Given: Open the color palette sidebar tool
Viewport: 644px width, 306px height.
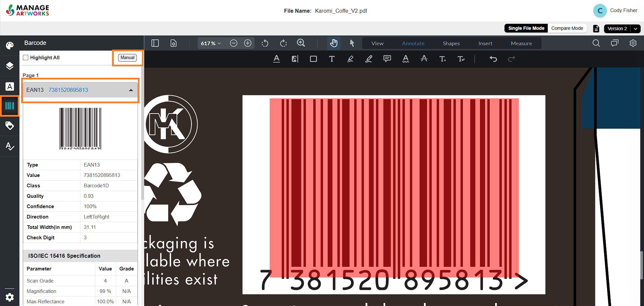Looking at the screenshot, I should tap(10, 45).
